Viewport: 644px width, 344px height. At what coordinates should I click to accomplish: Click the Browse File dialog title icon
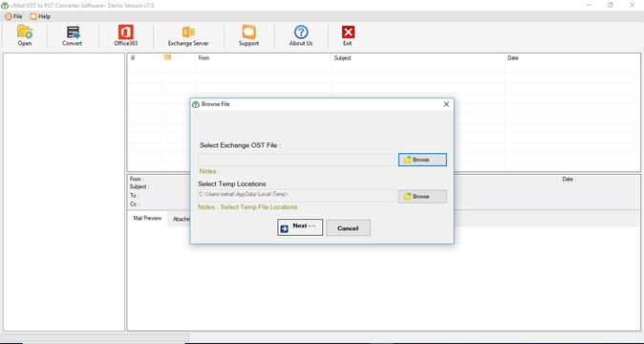point(196,104)
